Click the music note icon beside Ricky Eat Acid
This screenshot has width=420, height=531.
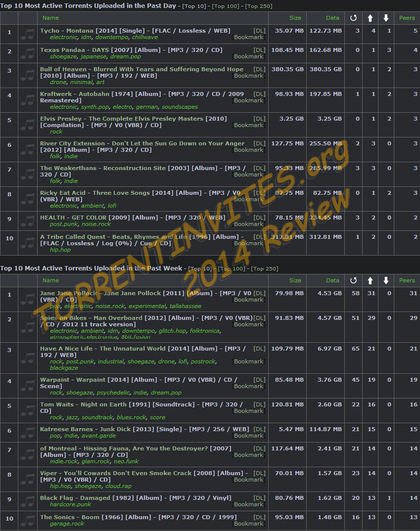(x=27, y=199)
